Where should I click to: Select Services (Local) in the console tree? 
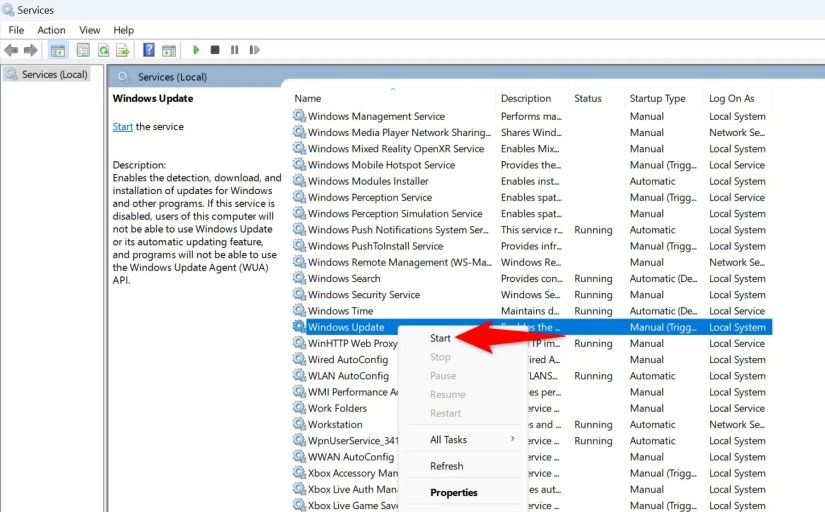point(54,74)
